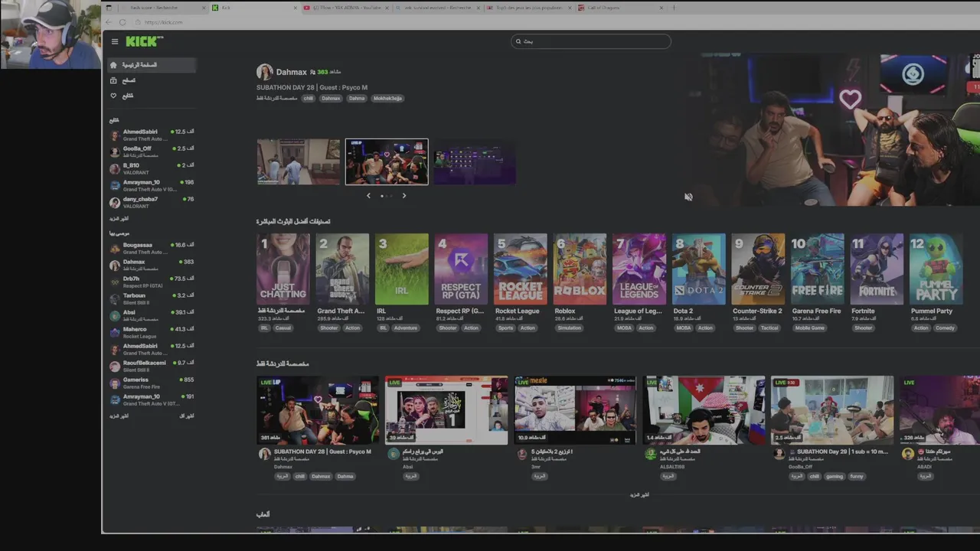Open the IRL category card
Screen dimensions: 980x551
click(402, 269)
